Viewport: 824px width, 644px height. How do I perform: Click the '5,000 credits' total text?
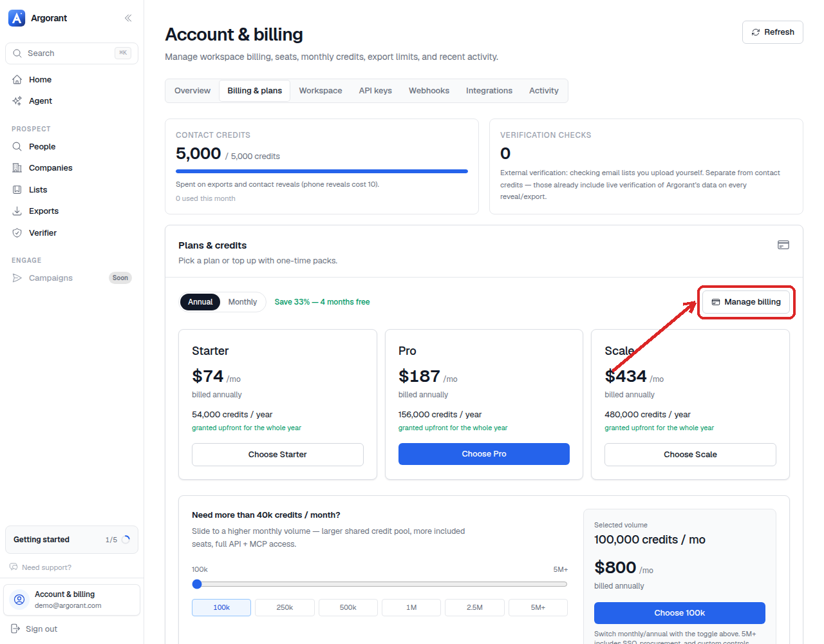tap(256, 156)
